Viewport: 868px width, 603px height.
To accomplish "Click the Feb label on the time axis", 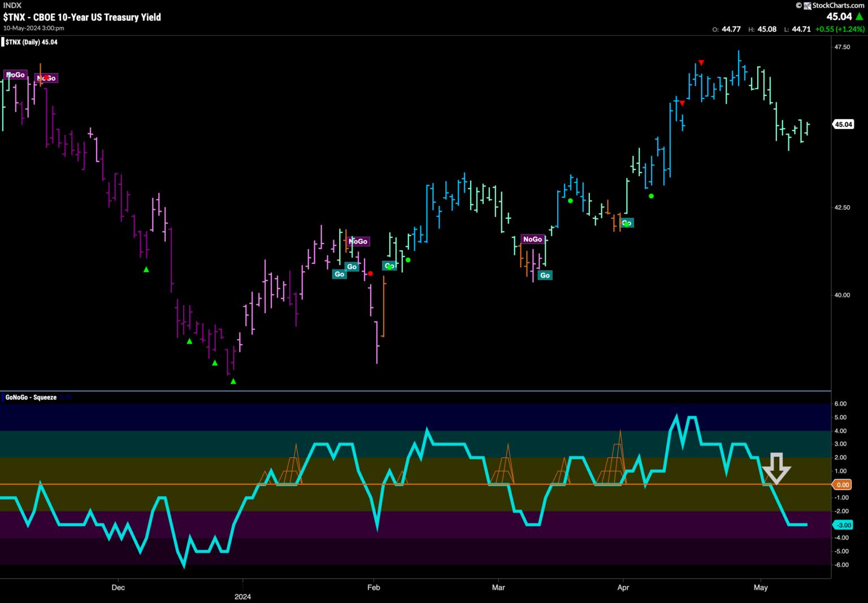I will click(x=374, y=587).
